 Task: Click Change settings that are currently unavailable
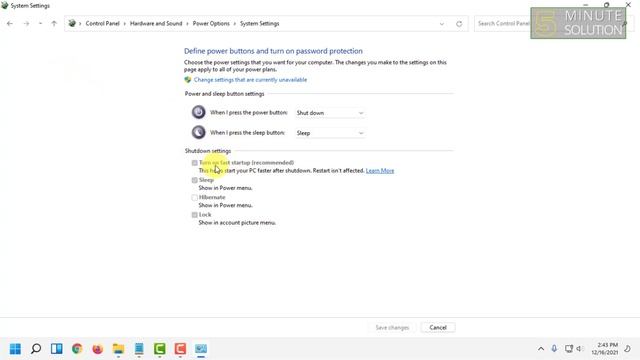coord(250,80)
